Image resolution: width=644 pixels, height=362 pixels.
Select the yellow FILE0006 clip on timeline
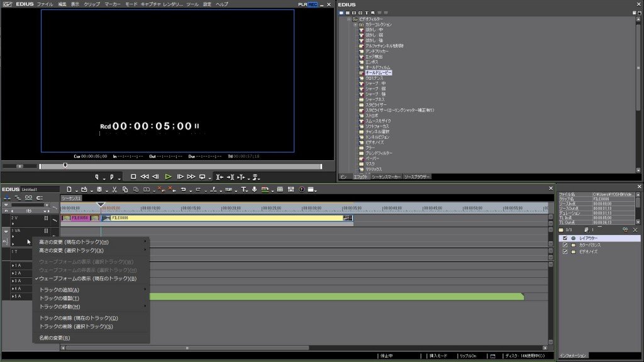pyautogui.click(x=226, y=218)
